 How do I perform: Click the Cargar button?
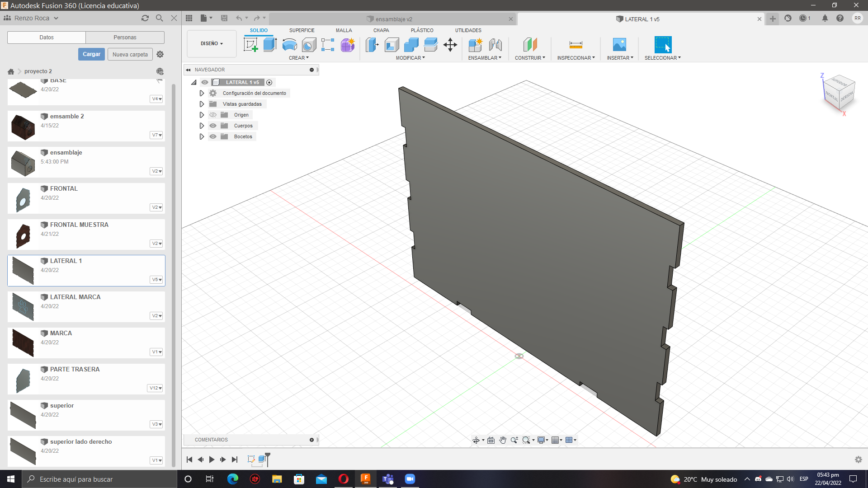point(91,54)
